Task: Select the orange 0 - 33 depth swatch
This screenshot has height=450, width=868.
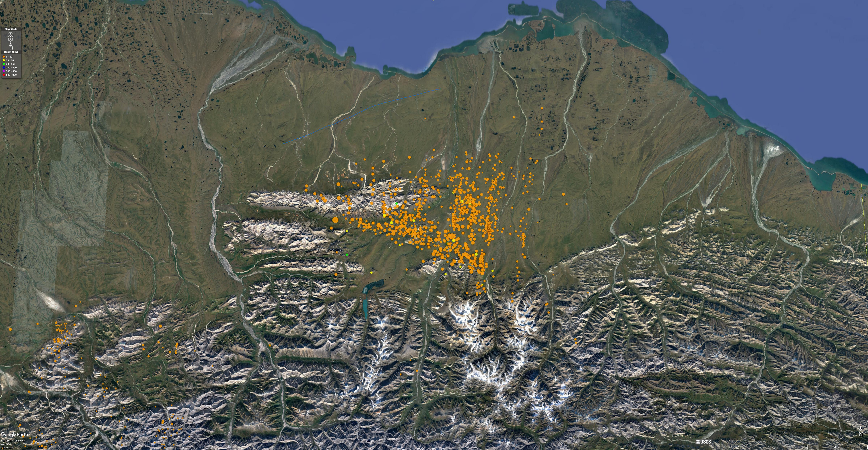Action: point(4,57)
